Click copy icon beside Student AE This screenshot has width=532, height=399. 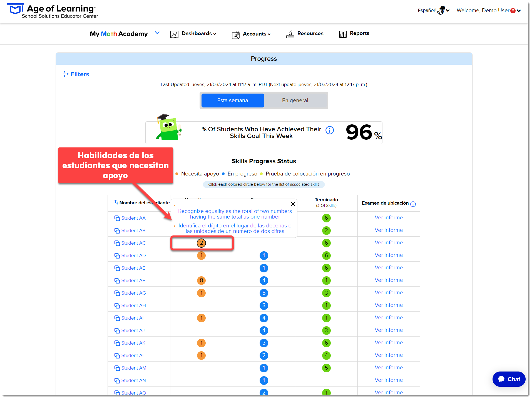click(117, 268)
